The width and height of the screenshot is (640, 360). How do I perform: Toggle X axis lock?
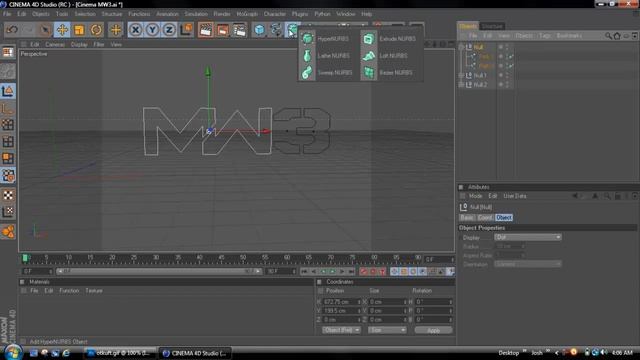pos(136,29)
